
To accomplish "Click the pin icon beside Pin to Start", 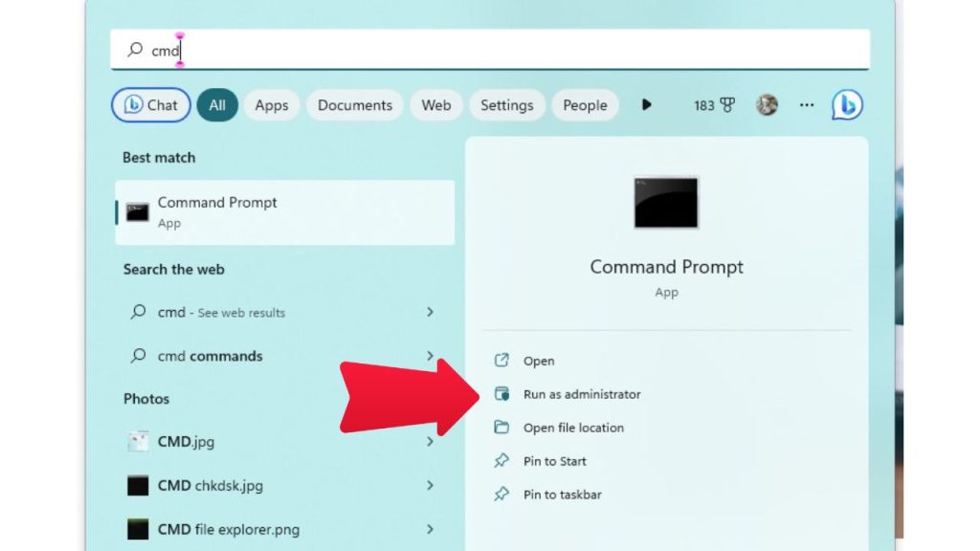I will tap(501, 461).
